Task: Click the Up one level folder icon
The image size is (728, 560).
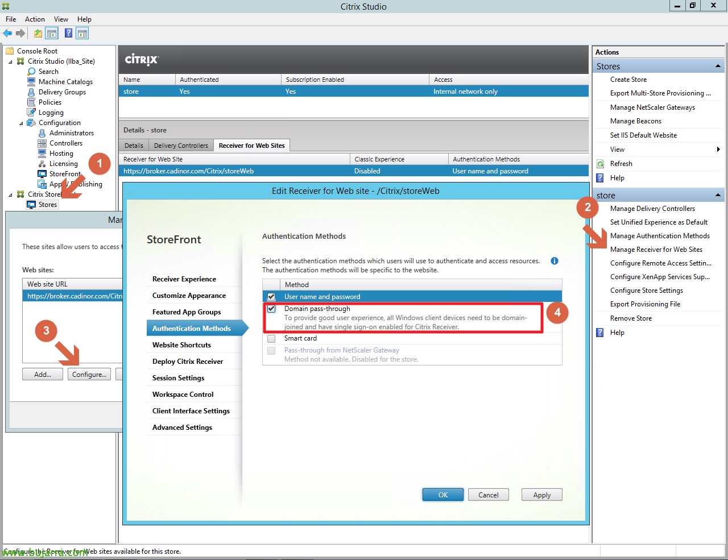Action: 38,34
